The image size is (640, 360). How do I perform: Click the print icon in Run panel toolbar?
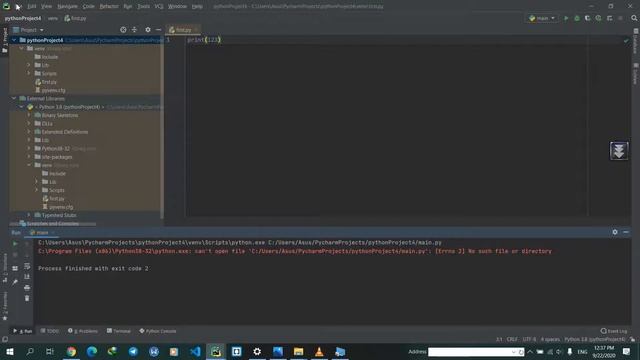[27, 288]
